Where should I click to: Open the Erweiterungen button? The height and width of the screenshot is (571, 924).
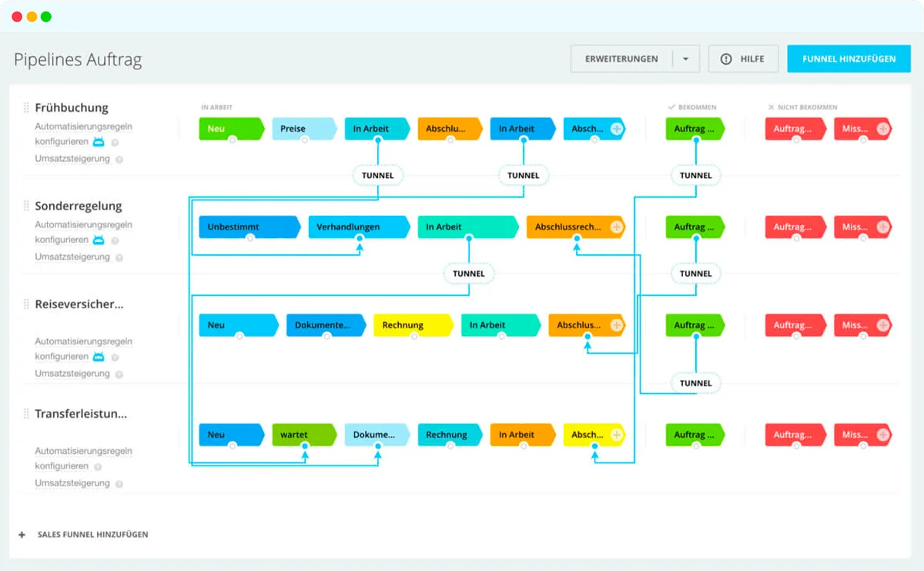coord(621,59)
